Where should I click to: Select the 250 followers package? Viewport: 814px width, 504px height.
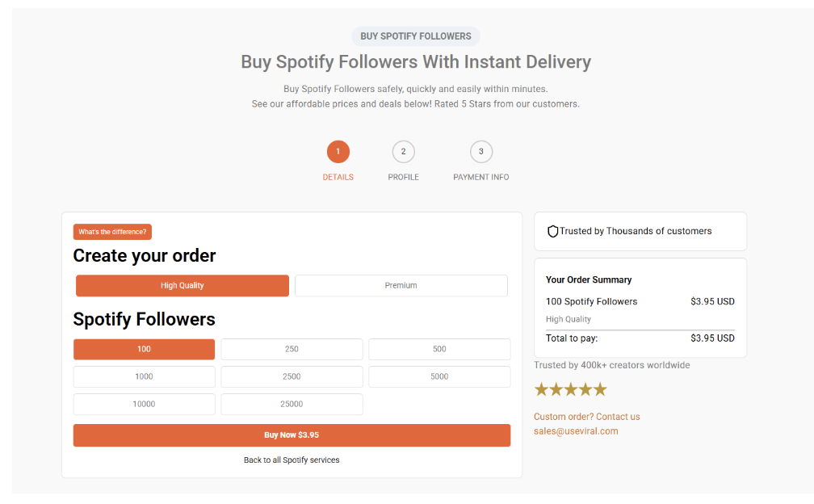coord(292,350)
